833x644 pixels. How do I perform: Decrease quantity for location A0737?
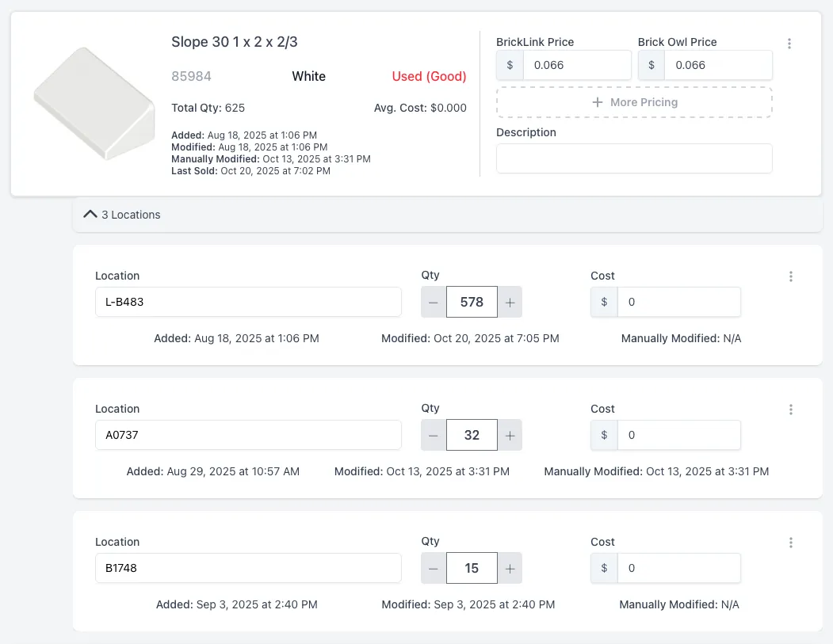pos(434,436)
